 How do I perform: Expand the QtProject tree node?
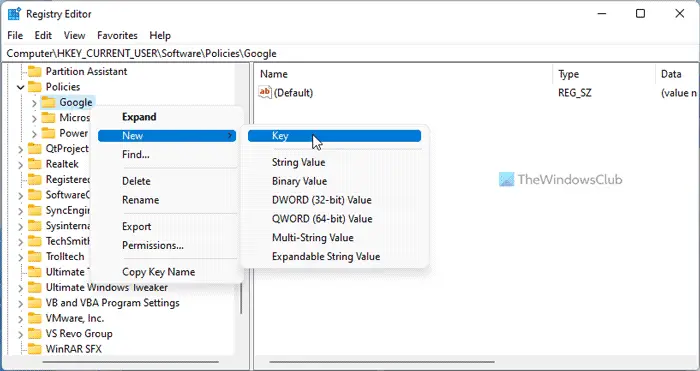tap(21, 149)
